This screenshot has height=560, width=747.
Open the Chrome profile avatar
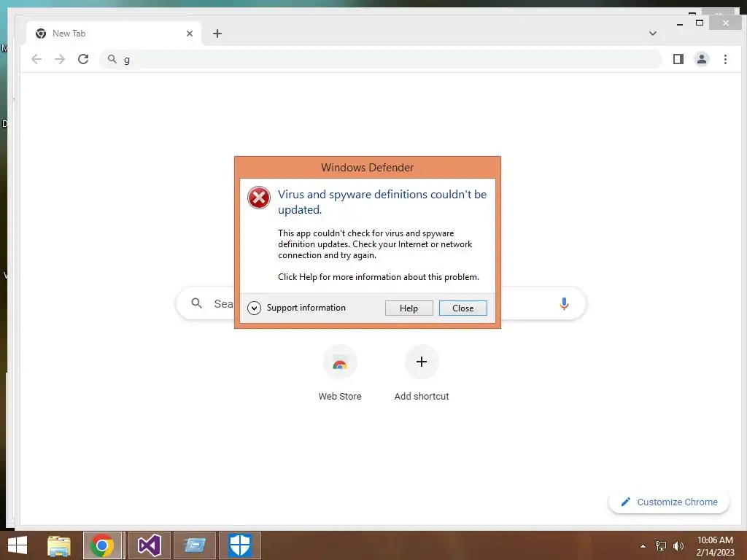point(701,59)
